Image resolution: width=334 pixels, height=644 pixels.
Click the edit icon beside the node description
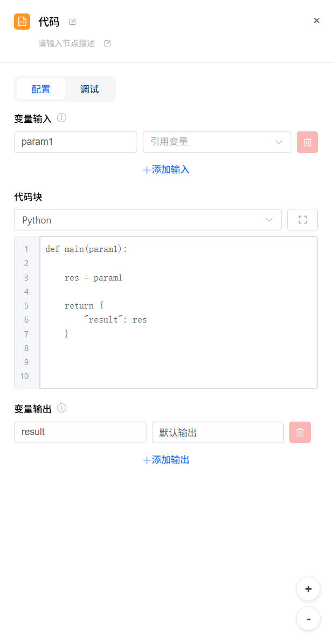click(107, 44)
